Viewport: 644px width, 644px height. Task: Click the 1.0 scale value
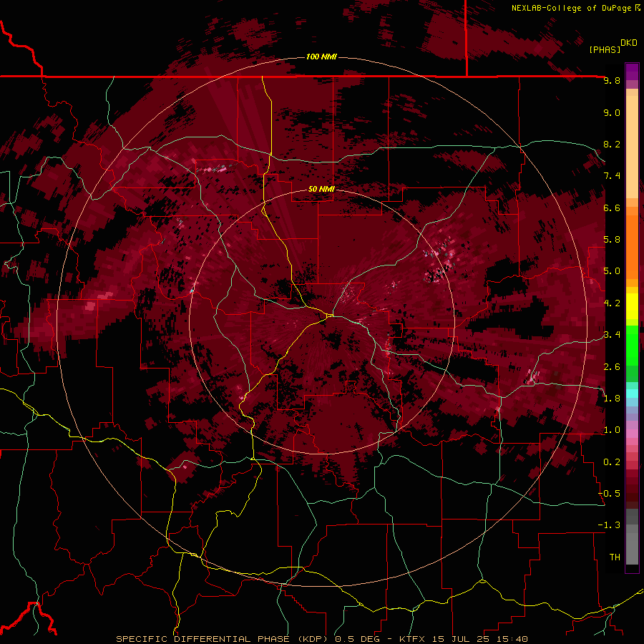coord(612,430)
